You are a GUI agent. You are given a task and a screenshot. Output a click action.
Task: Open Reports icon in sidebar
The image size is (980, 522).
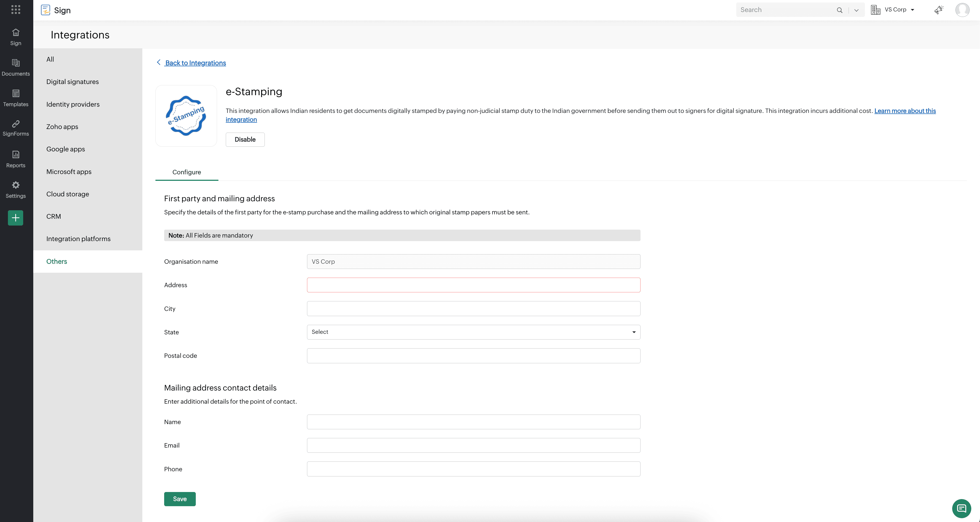point(16,159)
